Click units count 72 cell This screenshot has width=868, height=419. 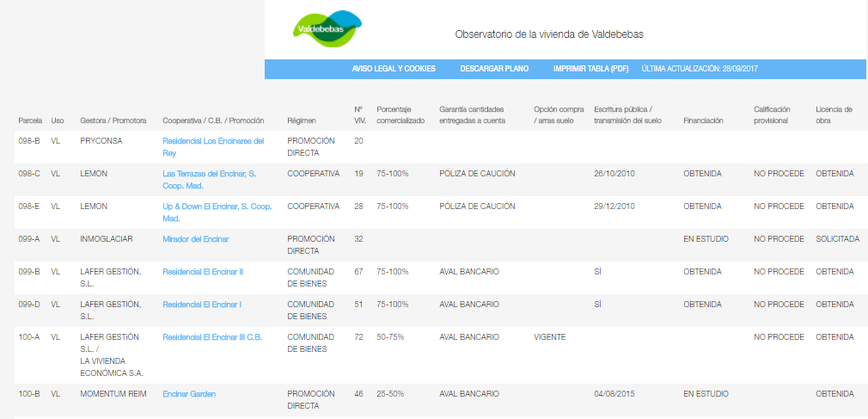[x=358, y=337]
